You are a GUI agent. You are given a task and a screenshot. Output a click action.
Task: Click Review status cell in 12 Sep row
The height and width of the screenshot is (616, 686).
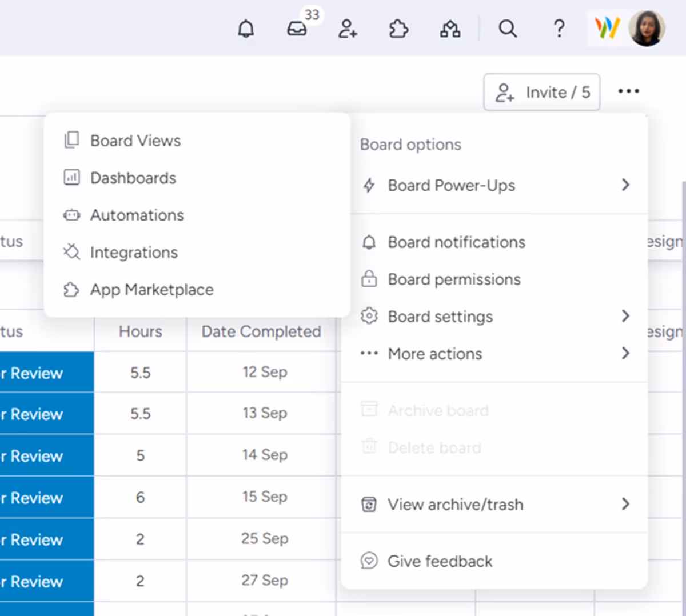coord(47,373)
